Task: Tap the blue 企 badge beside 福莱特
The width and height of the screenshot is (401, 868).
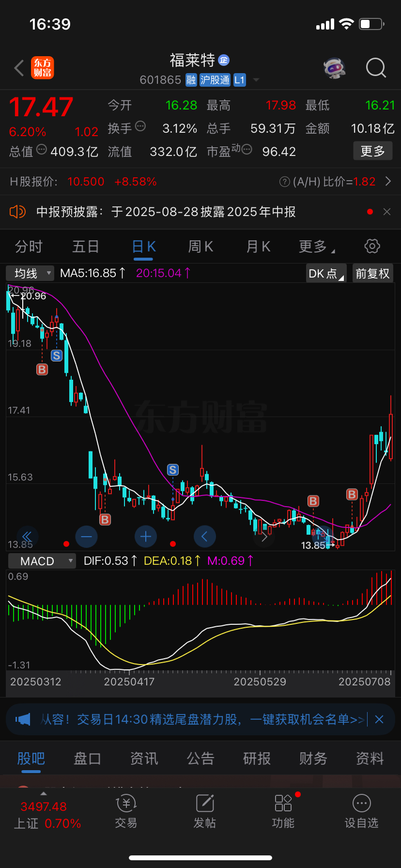Action: point(223,60)
